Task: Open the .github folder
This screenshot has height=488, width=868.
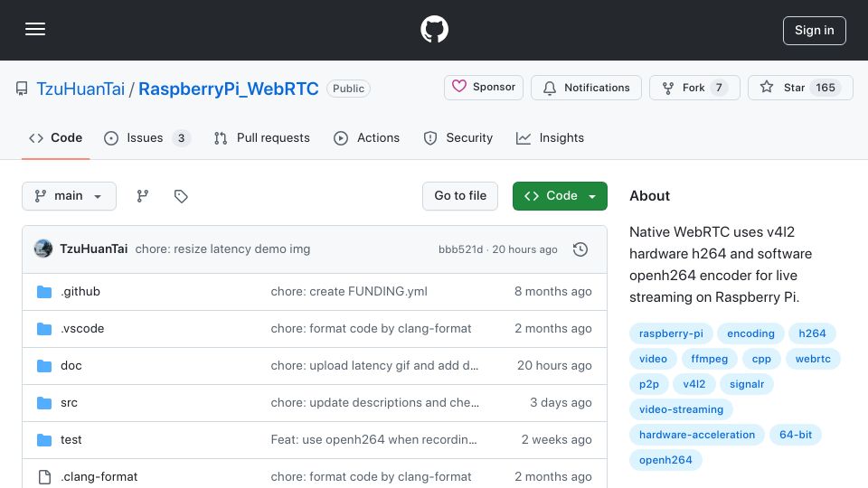Action: (80, 292)
